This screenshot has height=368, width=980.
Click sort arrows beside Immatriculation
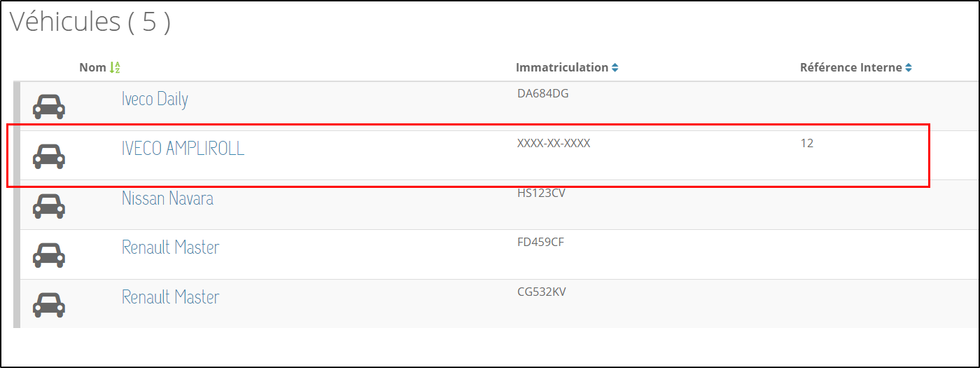615,68
